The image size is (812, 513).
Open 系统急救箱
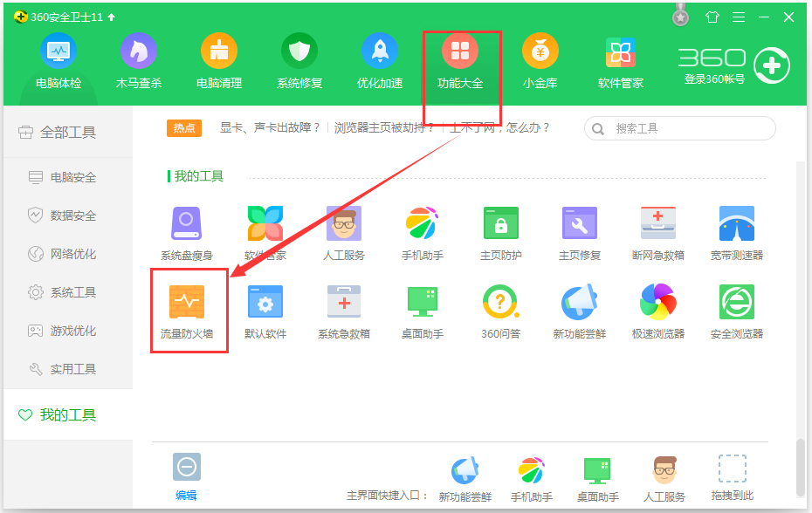point(344,310)
